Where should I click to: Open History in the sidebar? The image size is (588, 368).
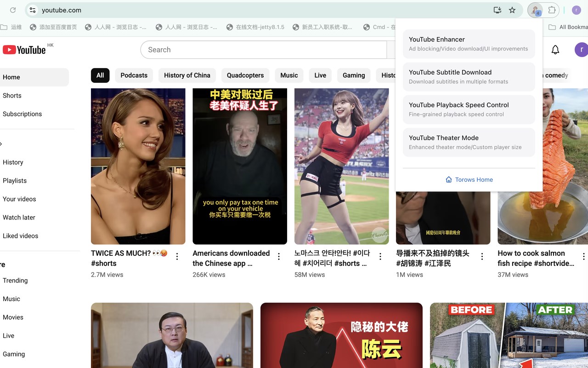pyautogui.click(x=34, y=162)
